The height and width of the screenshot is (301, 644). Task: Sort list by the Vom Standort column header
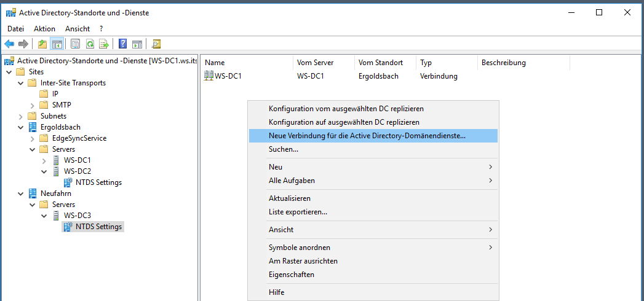[385, 63]
